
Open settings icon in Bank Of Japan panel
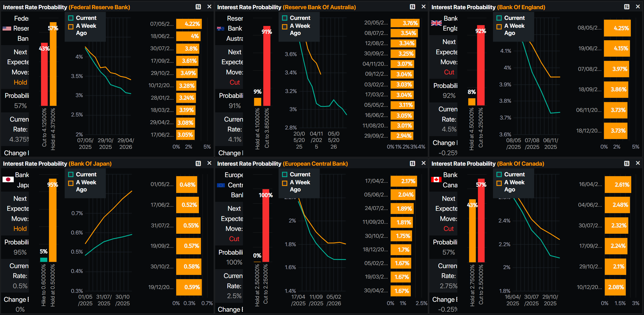(198, 163)
